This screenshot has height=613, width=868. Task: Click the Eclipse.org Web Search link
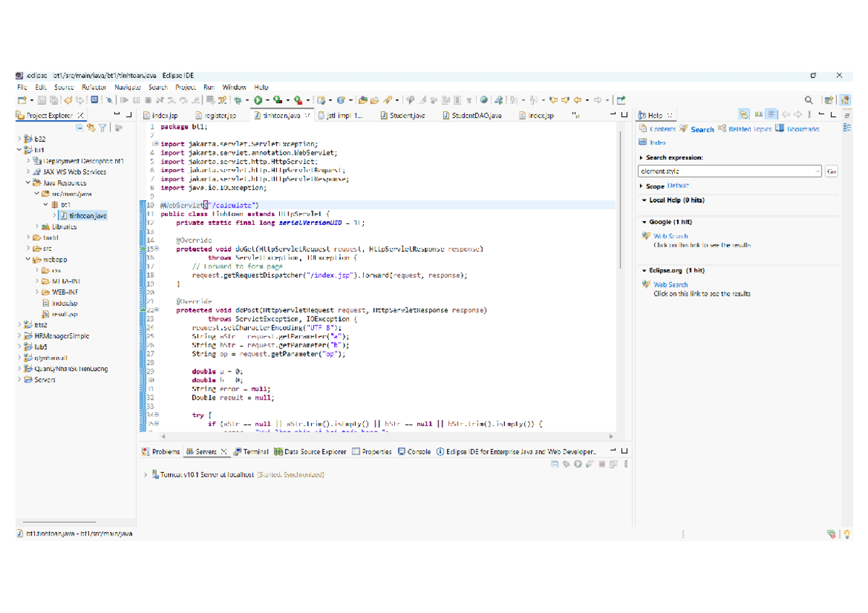point(671,284)
